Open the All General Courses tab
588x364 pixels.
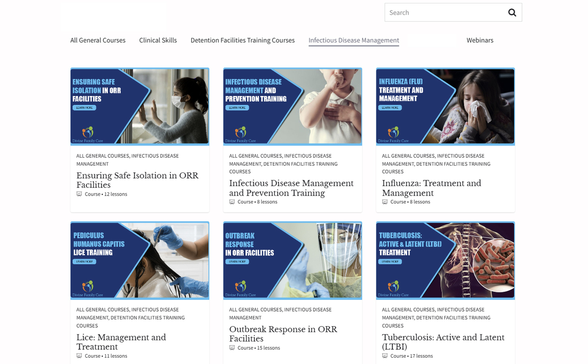98,40
